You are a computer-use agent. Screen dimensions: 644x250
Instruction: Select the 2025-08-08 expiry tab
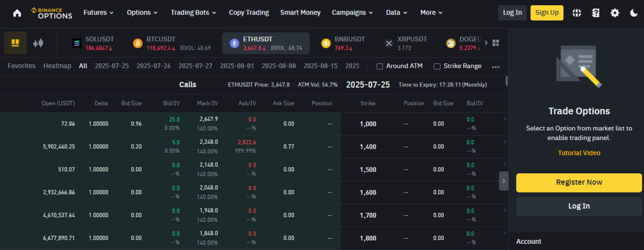[279, 66]
